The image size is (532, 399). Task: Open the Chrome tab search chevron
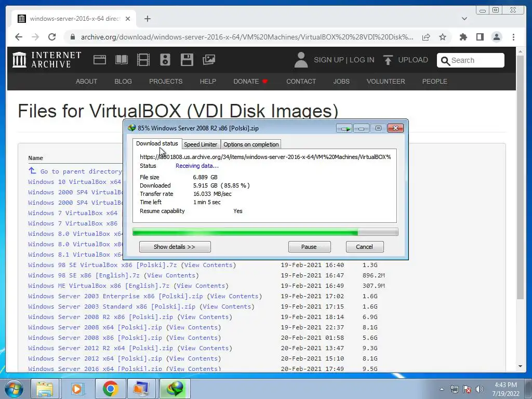(464, 19)
